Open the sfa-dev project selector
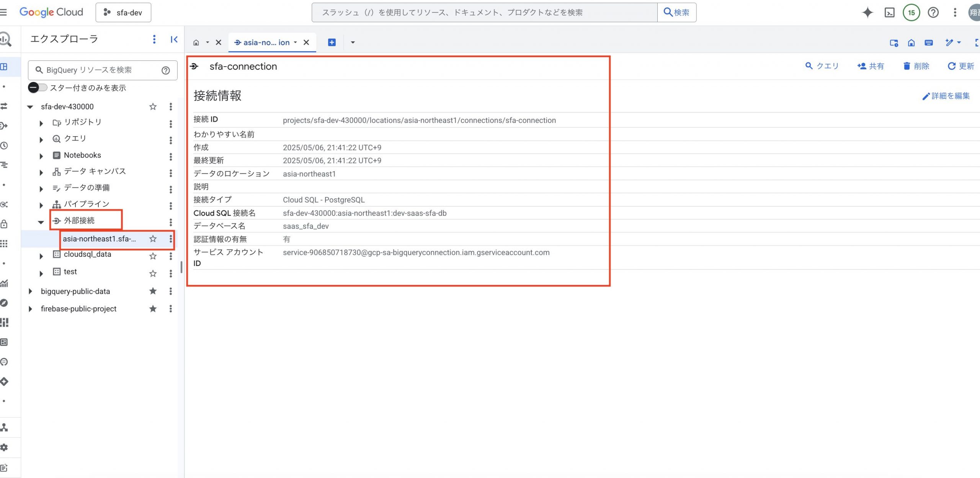Image resolution: width=980 pixels, height=478 pixels. click(123, 13)
